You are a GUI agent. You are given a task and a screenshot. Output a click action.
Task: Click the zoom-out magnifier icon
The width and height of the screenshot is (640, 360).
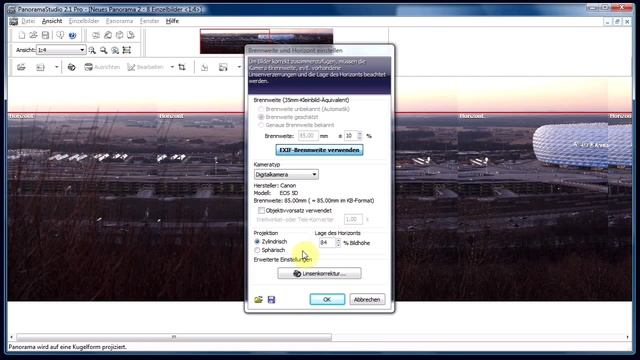[104, 50]
